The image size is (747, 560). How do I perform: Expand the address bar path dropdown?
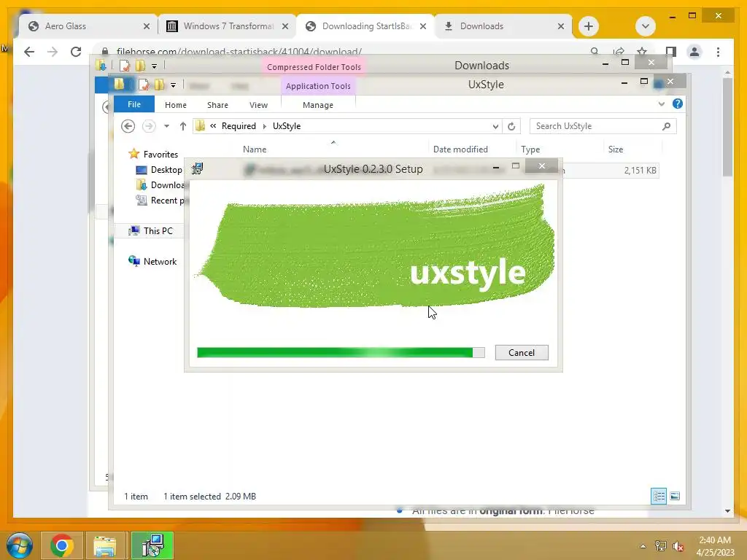click(x=495, y=126)
